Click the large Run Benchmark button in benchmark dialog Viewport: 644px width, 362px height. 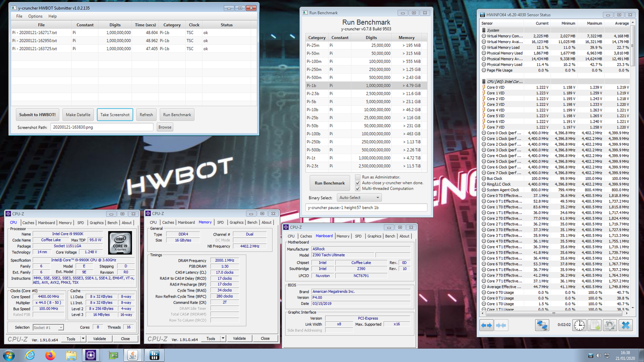tap(330, 183)
